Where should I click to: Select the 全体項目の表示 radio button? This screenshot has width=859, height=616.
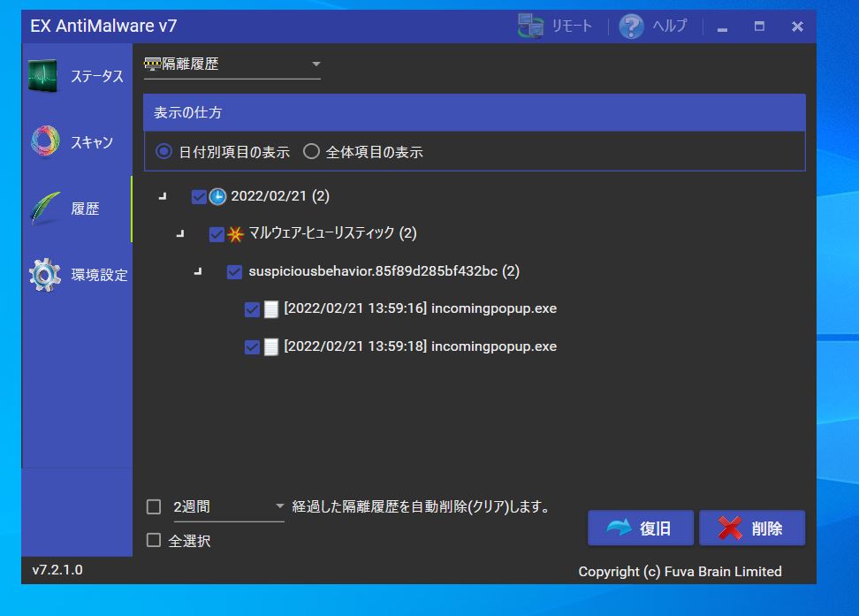(311, 151)
